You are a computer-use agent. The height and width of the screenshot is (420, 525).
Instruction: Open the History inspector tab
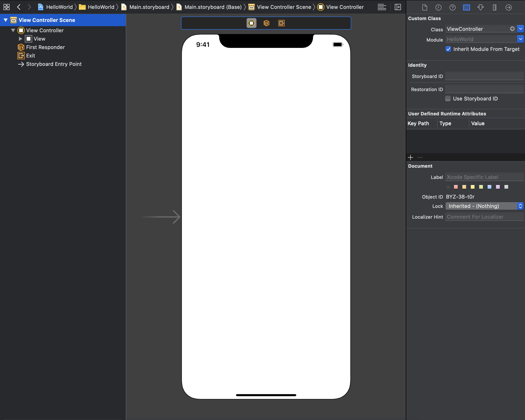[438, 7]
